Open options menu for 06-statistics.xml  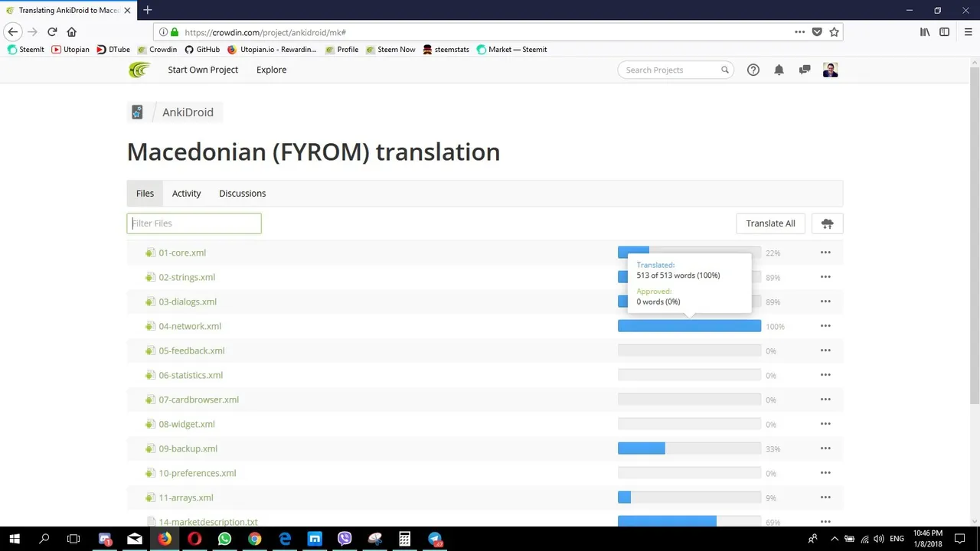click(825, 375)
